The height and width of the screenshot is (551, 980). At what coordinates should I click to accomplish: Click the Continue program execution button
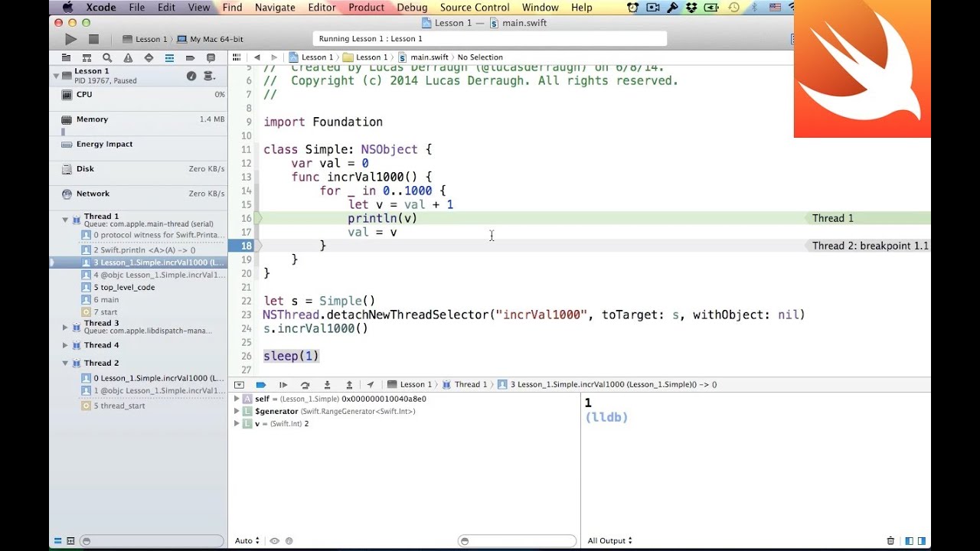click(x=283, y=385)
